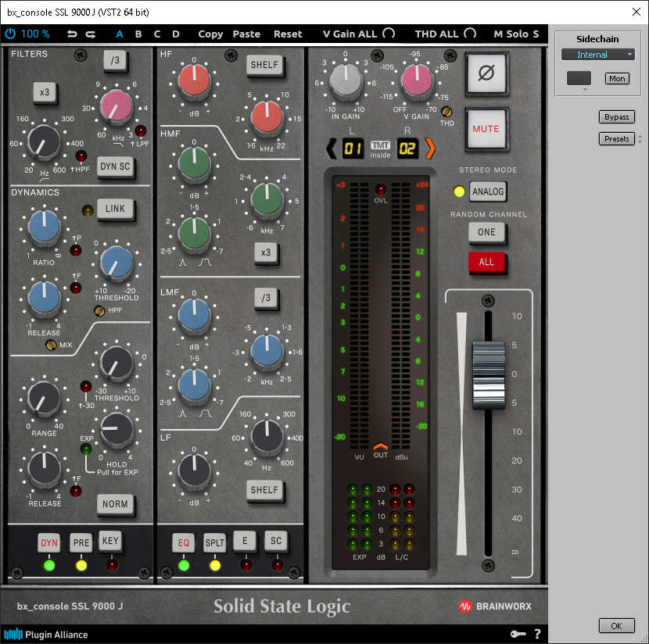The image size is (649, 644).
Task: Click the previous channel left arrow
Action: coord(331,147)
